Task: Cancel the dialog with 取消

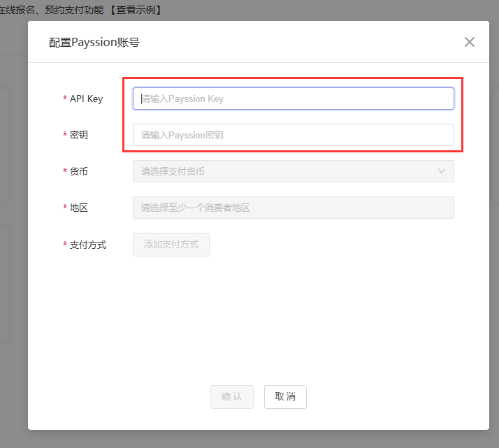Action: (285, 396)
